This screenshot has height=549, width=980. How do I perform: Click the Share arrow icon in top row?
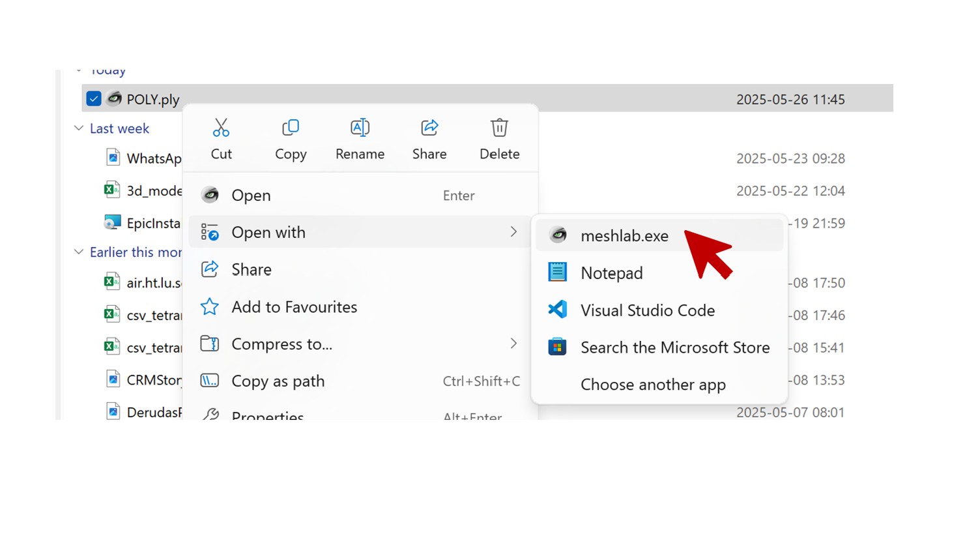tap(429, 128)
